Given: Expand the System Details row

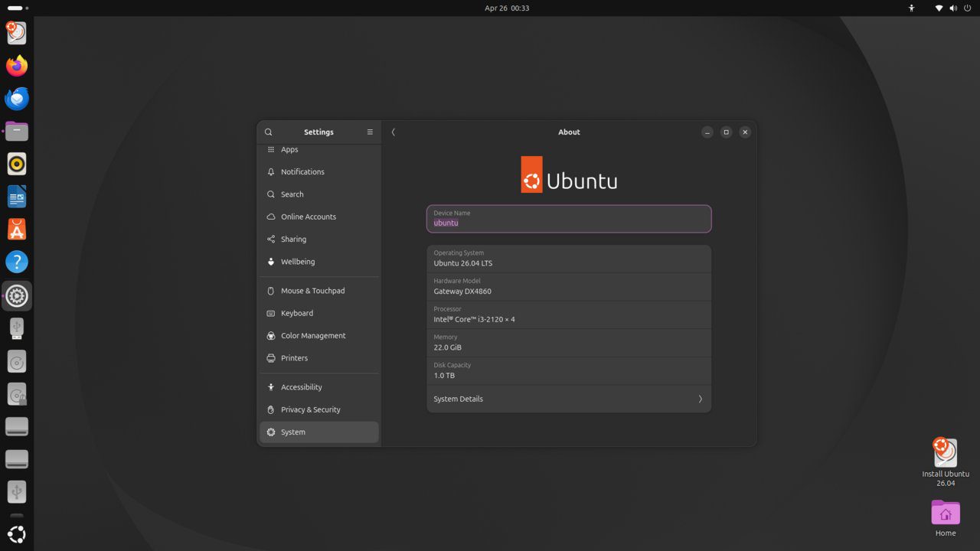Looking at the screenshot, I should click(569, 399).
